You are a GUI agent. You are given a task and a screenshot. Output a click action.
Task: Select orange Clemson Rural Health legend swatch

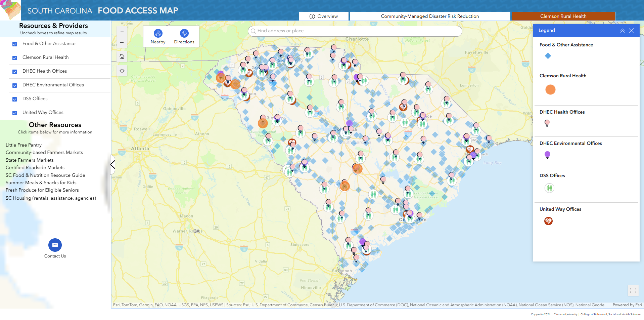550,89
